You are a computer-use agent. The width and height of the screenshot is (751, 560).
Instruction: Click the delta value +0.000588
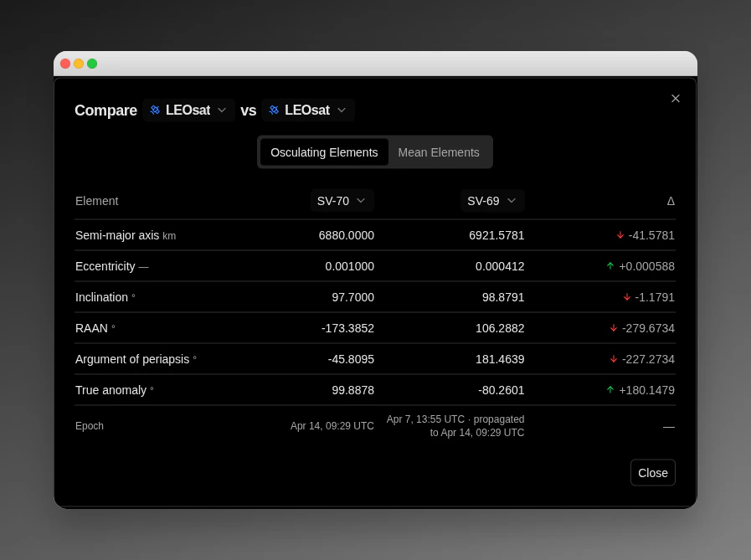click(646, 266)
